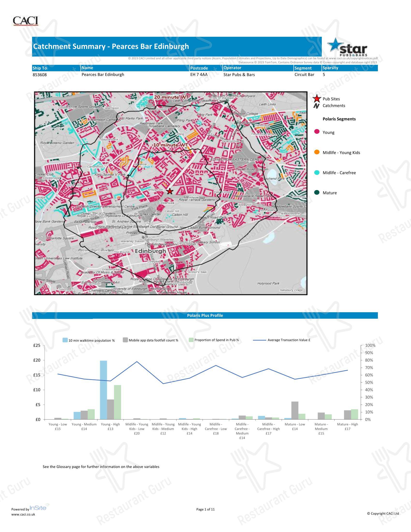Select the postcode value EH 7 4AA

[199, 74]
